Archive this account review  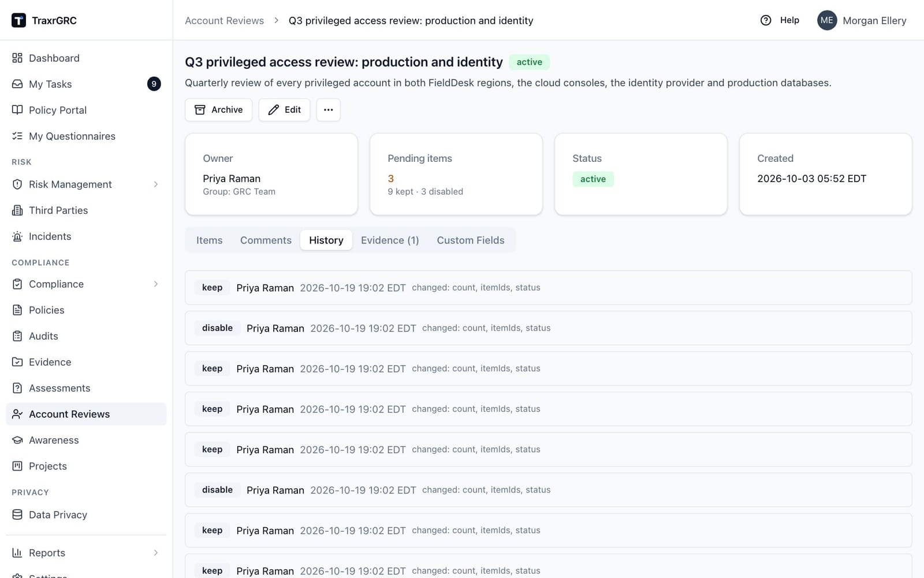[219, 110]
